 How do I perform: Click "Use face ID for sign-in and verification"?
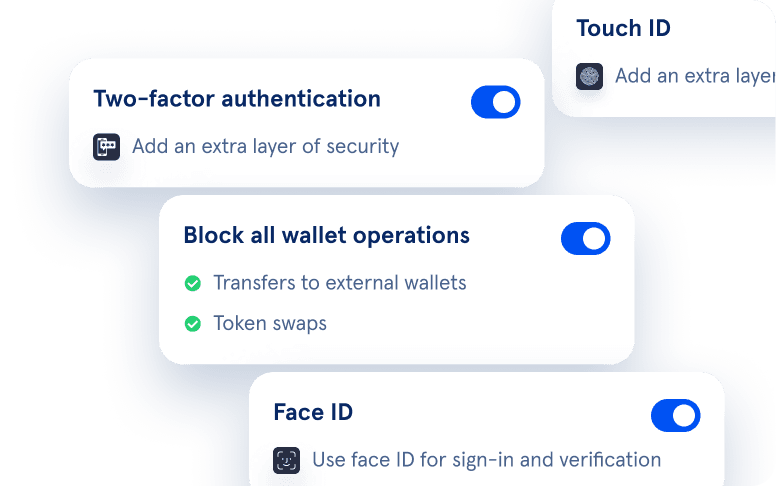tap(487, 460)
